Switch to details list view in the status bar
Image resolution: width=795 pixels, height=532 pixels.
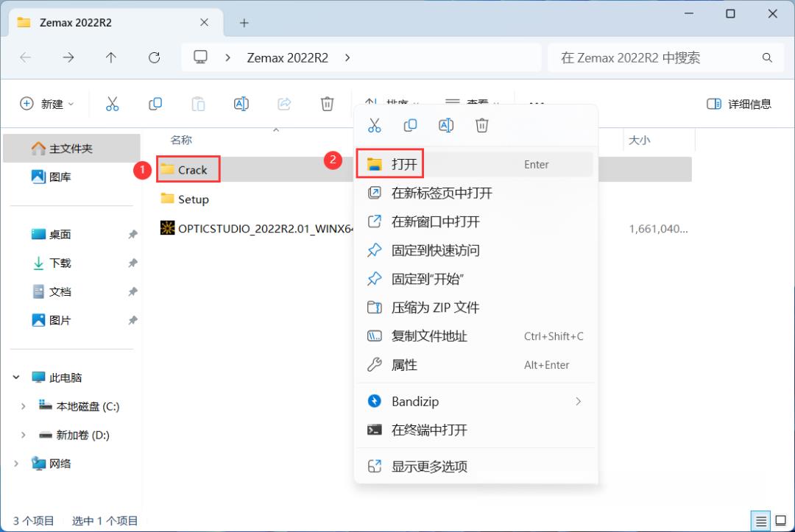(760, 520)
